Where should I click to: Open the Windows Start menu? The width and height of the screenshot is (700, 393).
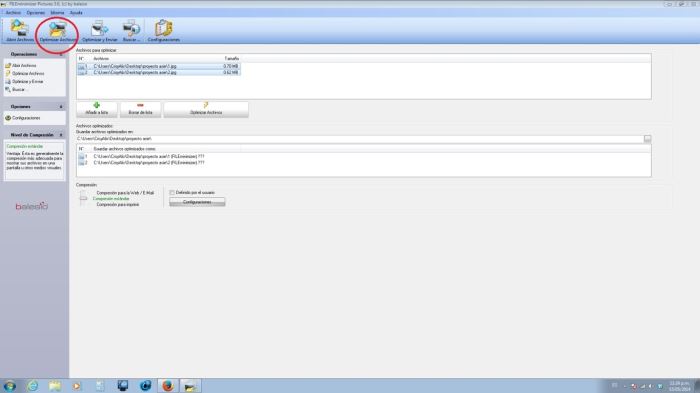point(9,385)
